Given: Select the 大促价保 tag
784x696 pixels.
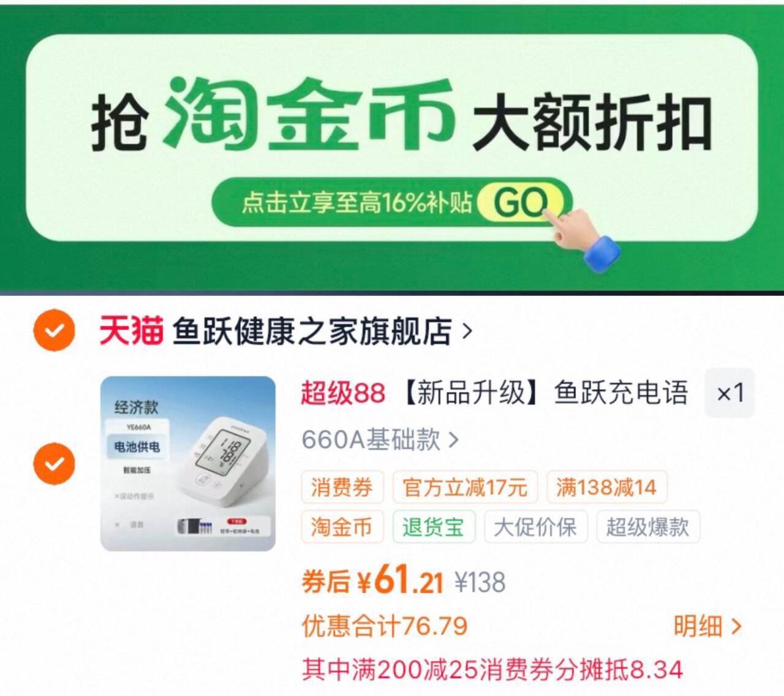Looking at the screenshot, I should 536,527.
